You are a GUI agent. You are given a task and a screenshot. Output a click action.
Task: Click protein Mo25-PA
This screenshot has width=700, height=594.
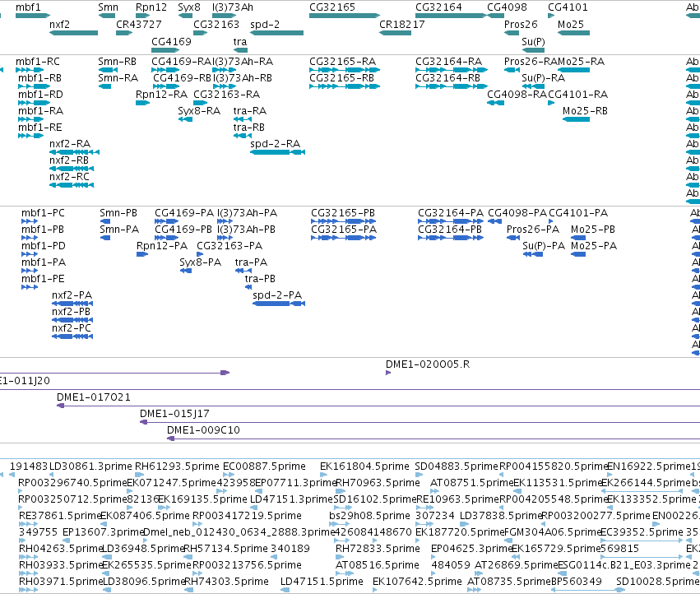594,246
